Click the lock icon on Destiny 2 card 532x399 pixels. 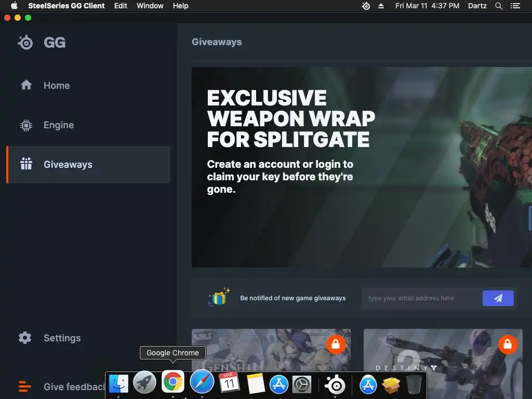pos(508,344)
